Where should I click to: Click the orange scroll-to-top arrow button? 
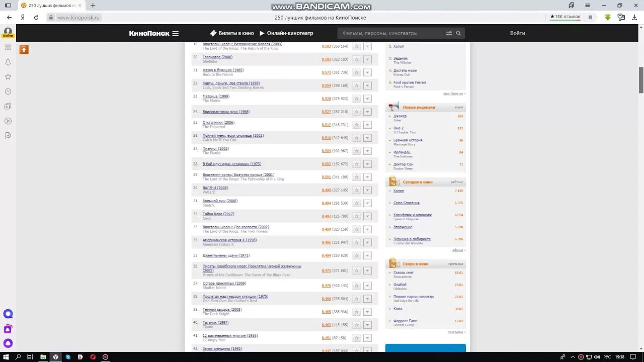pyautogui.click(x=24, y=49)
